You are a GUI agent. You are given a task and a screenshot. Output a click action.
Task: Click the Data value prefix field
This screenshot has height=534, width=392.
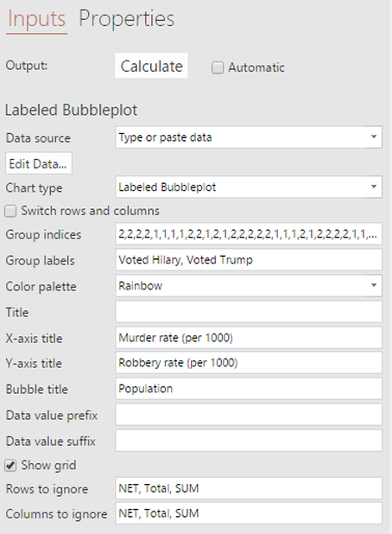tap(249, 415)
